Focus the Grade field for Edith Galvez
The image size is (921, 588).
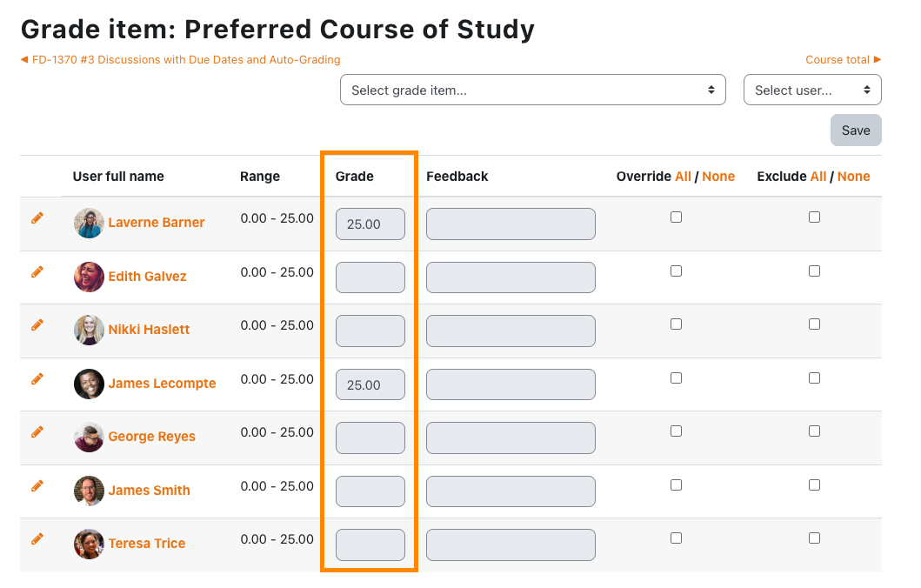click(370, 277)
